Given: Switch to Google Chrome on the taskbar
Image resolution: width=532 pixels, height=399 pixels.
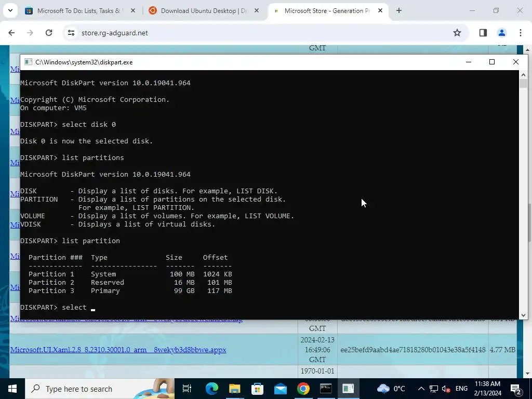Looking at the screenshot, I should (x=303, y=389).
